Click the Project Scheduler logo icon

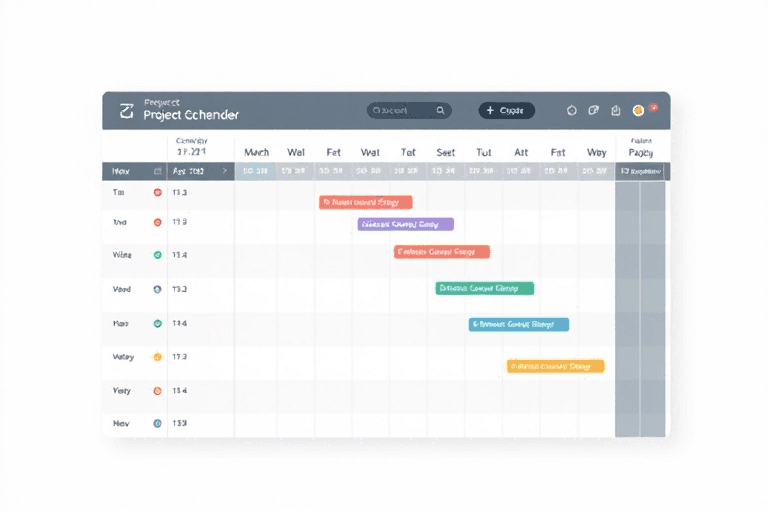(126, 111)
